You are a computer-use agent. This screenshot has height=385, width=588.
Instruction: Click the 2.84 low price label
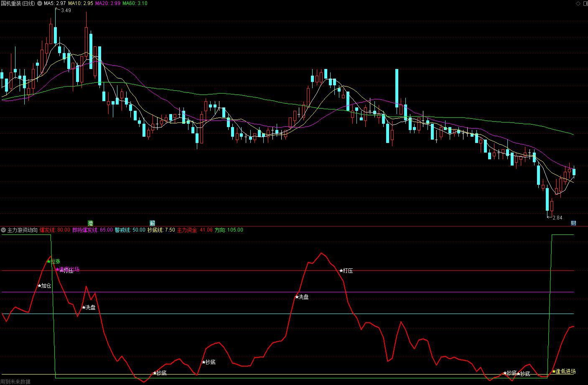[557, 218]
